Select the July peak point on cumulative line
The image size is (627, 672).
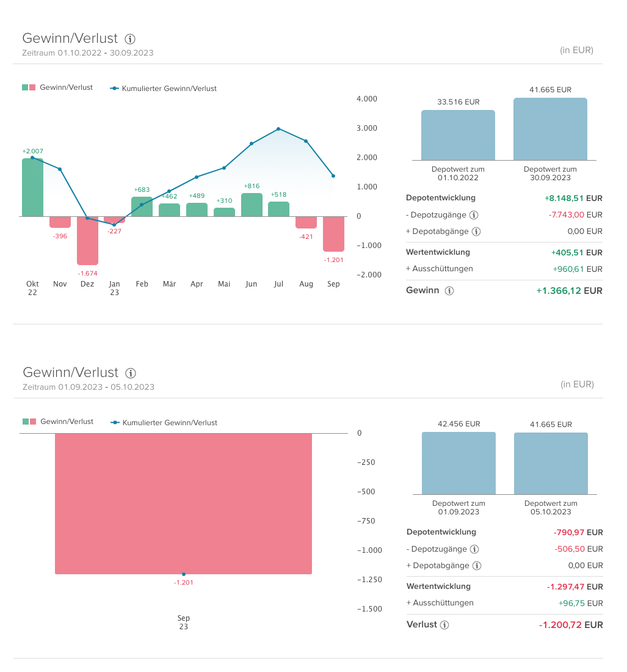[x=278, y=129]
